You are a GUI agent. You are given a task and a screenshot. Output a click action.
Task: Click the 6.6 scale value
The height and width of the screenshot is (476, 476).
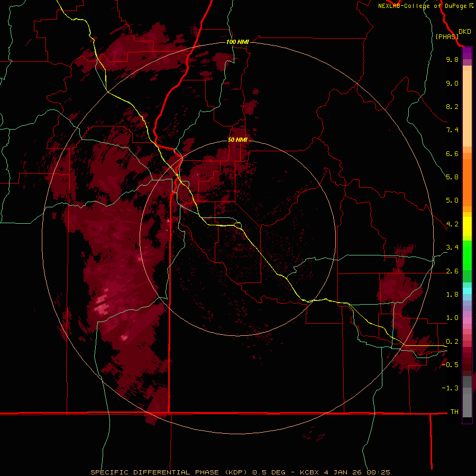[x=452, y=153]
